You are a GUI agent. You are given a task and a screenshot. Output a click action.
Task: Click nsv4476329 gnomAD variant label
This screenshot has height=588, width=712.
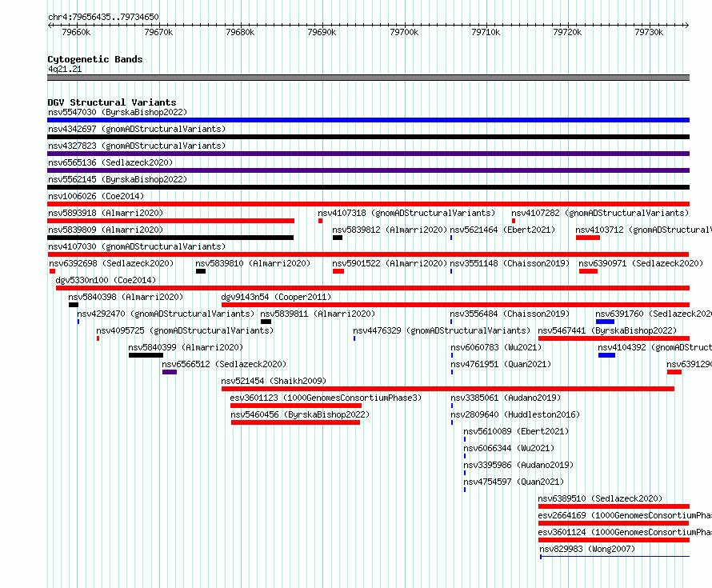442,330
